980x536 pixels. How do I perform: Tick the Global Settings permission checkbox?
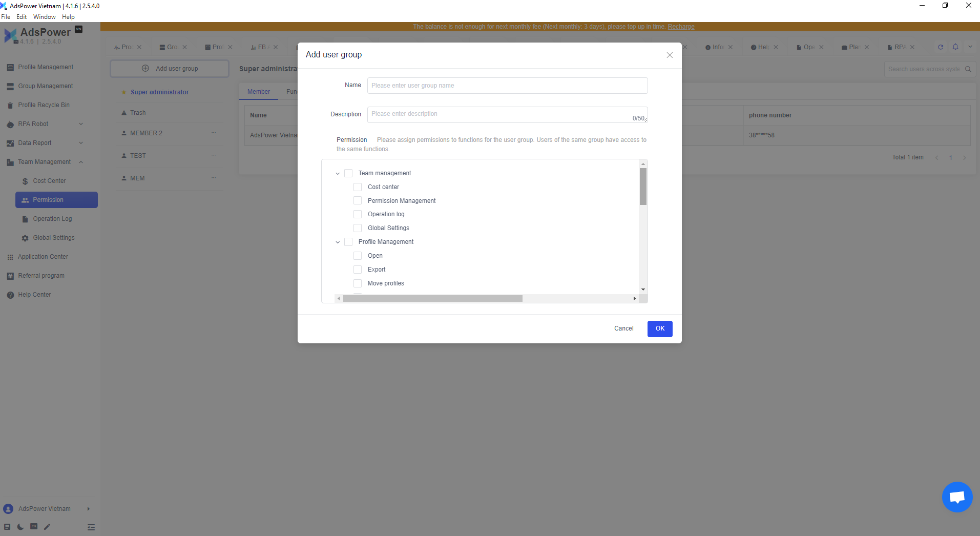[358, 228]
